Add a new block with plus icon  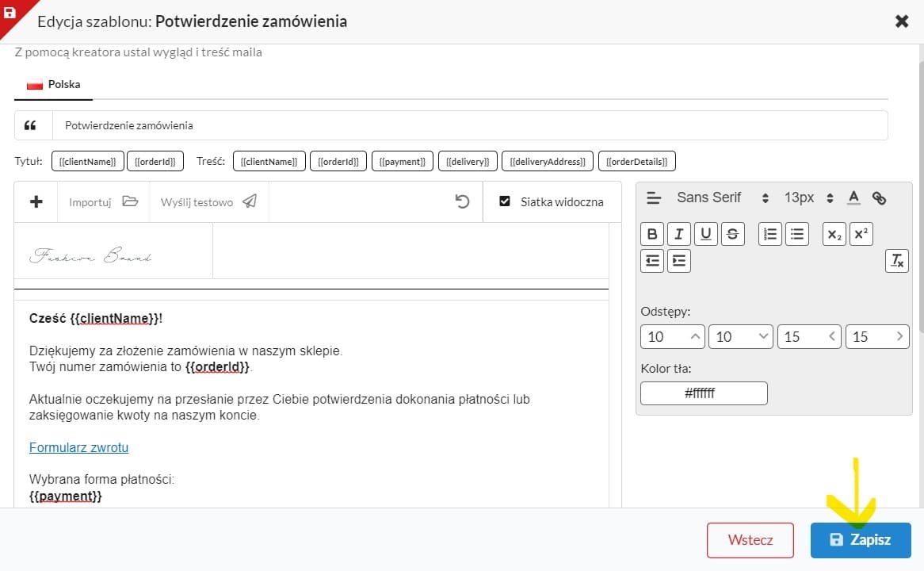[36, 201]
